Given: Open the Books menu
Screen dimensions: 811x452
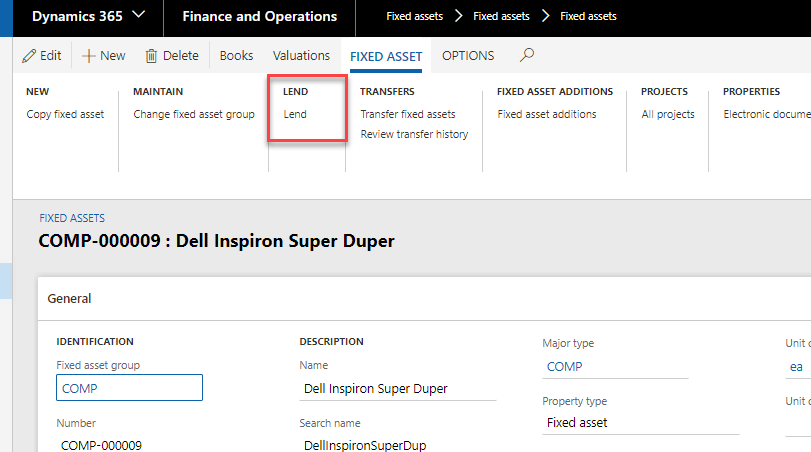Looking at the screenshot, I should (236, 55).
